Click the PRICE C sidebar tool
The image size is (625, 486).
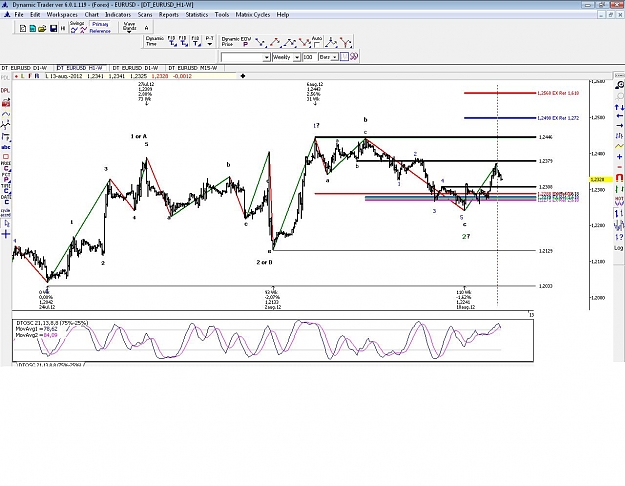6,167
